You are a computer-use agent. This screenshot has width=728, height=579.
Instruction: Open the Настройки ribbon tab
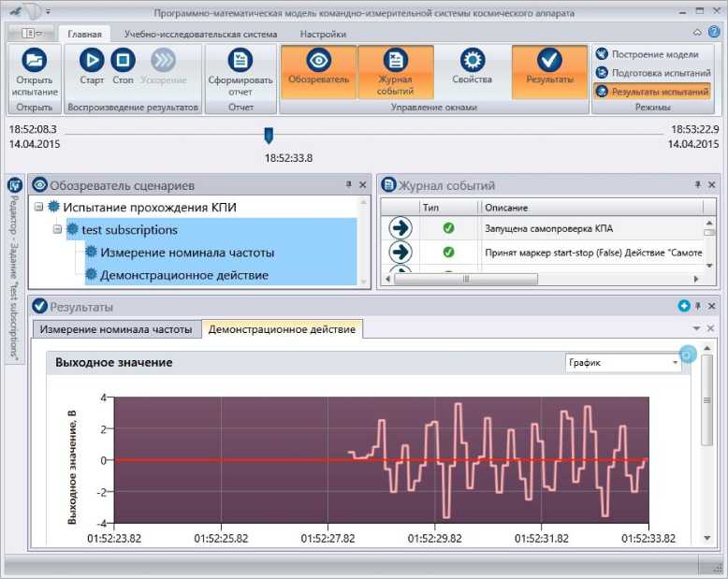pyautogui.click(x=323, y=34)
